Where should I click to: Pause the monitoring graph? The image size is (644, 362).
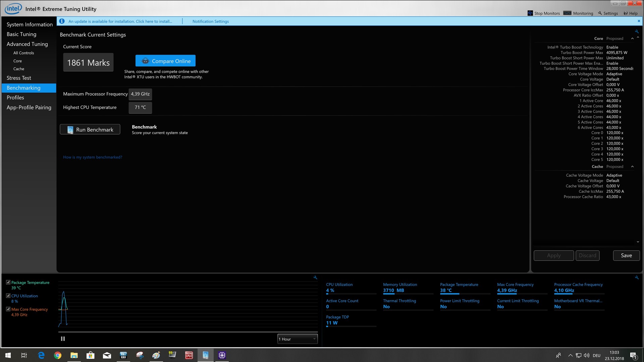(x=63, y=339)
